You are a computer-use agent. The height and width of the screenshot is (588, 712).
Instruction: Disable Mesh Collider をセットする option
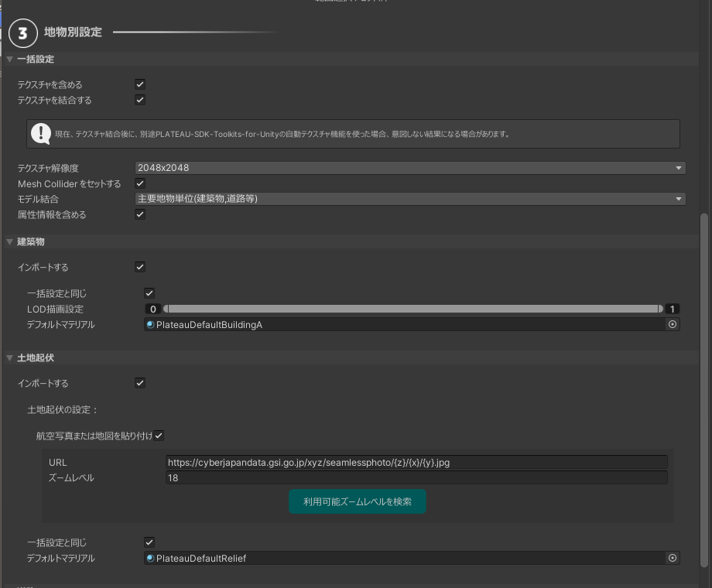coord(140,183)
